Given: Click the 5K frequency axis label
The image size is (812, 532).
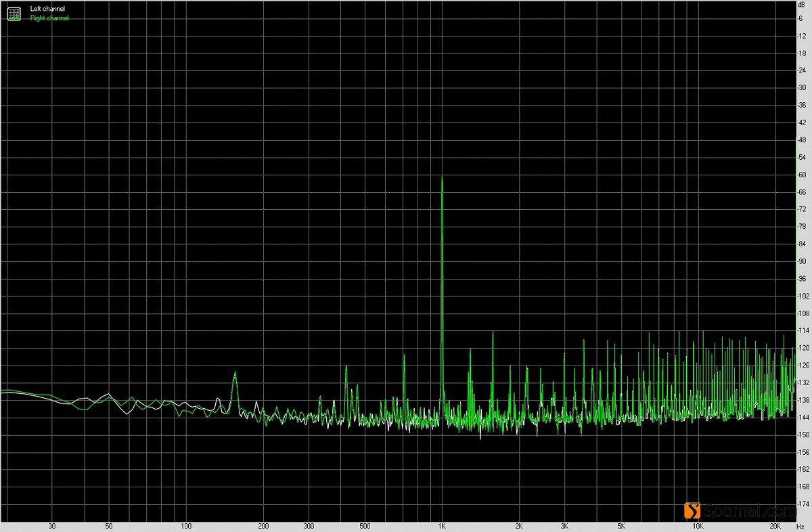Looking at the screenshot, I should pyautogui.click(x=621, y=526).
